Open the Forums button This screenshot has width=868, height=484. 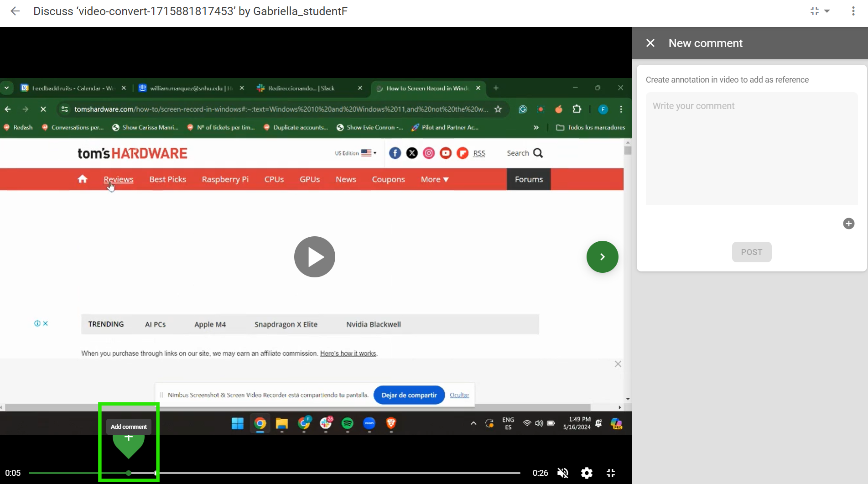tap(529, 179)
